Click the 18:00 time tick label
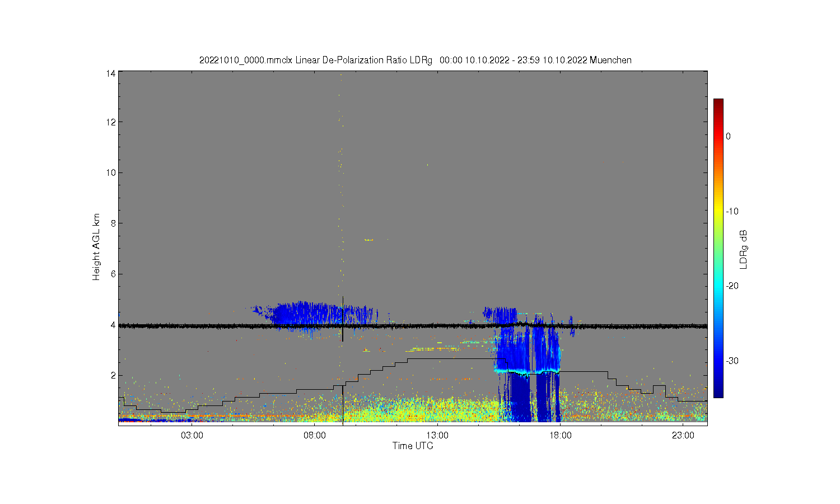This screenshot has width=840, height=504. point(560,435)
